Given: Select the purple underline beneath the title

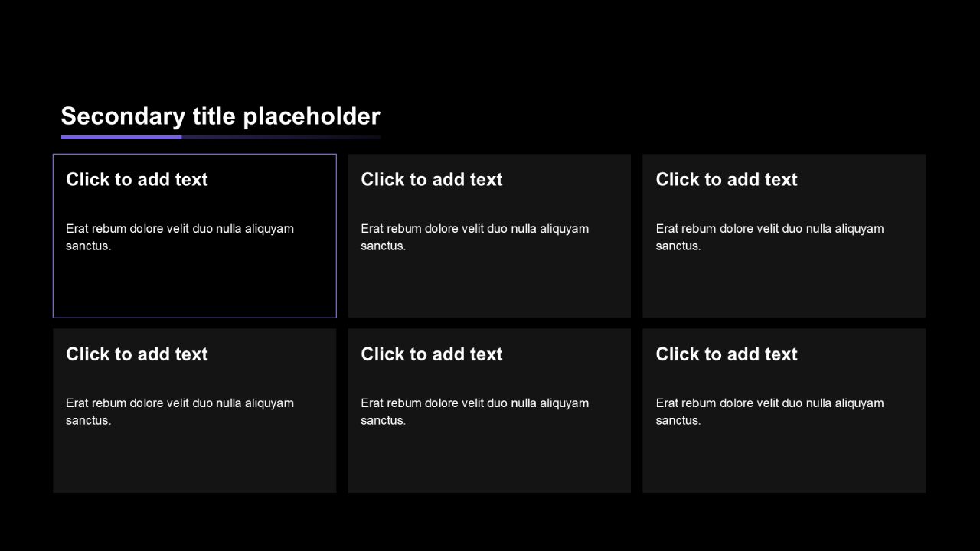Looking at the screenshot, I should [122, 137].
